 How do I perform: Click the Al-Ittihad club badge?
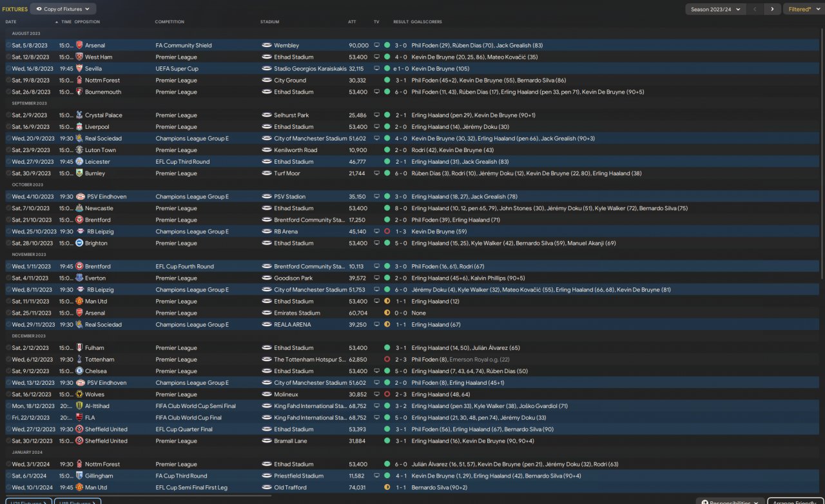pos(79,406)
